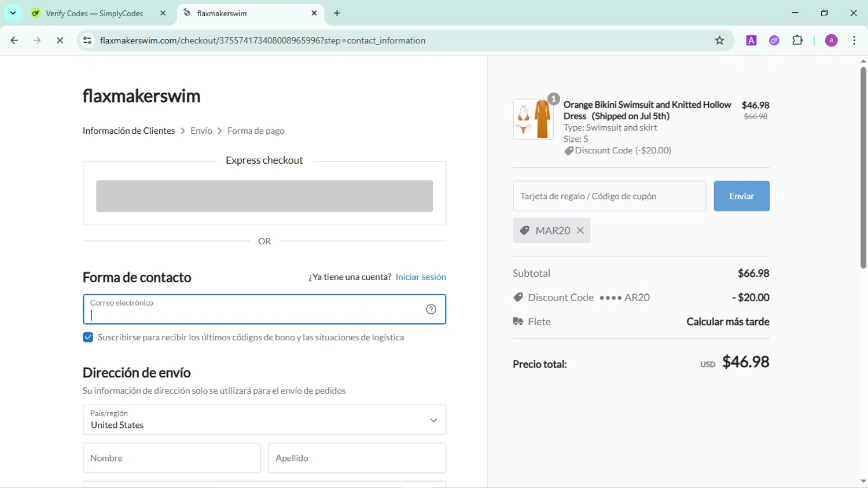This screenshot has height=488, width=868.
Task: Click the page vertical scrollbar
Action: 863,168
